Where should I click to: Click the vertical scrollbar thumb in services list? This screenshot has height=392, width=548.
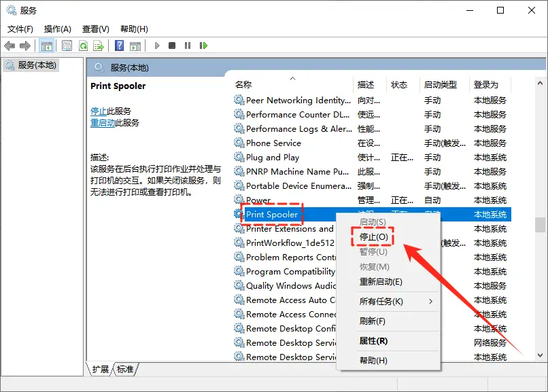click(x=539, y=224)
